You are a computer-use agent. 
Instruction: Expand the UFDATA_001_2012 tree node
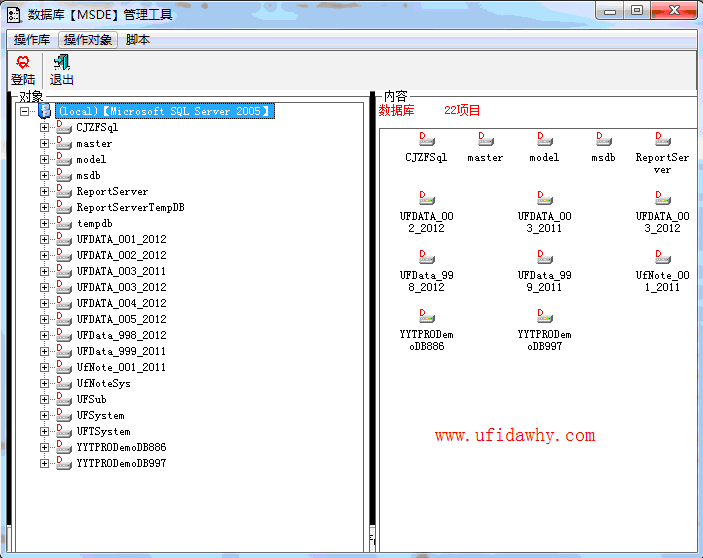[x=44, y=240]
